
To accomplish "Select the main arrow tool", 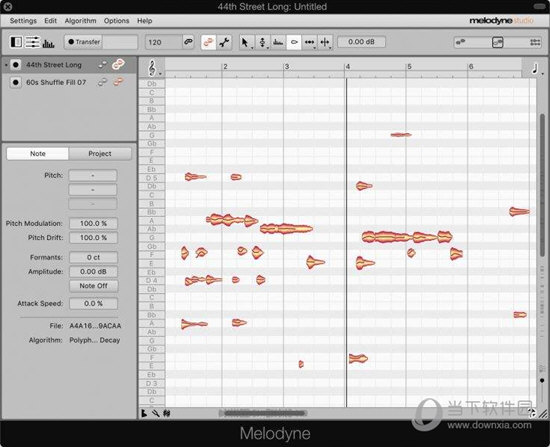I will tap(245, 42).
